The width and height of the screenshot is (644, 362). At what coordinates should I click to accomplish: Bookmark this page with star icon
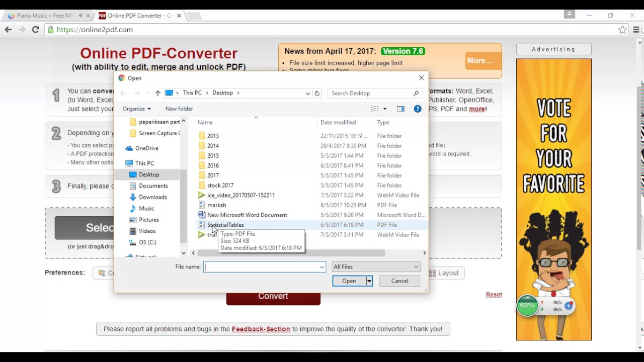click(623, 30)
